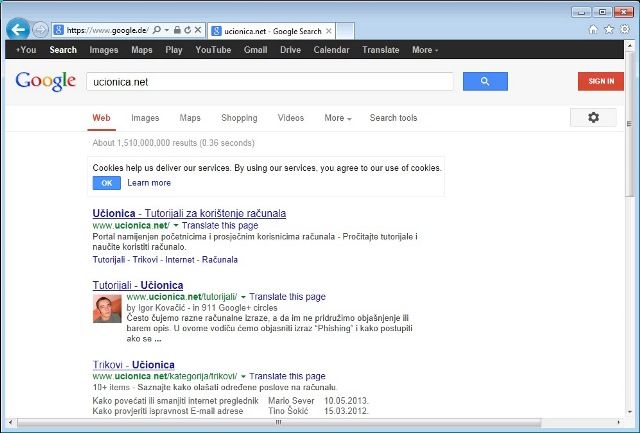Open a new blank browser tab

[x=345, y=31]
